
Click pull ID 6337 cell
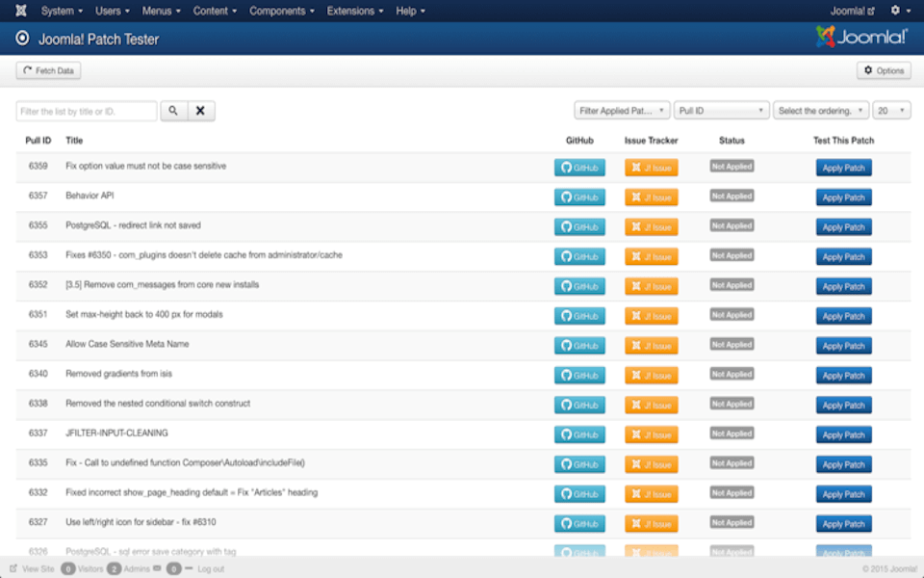(x=38, y=433)
